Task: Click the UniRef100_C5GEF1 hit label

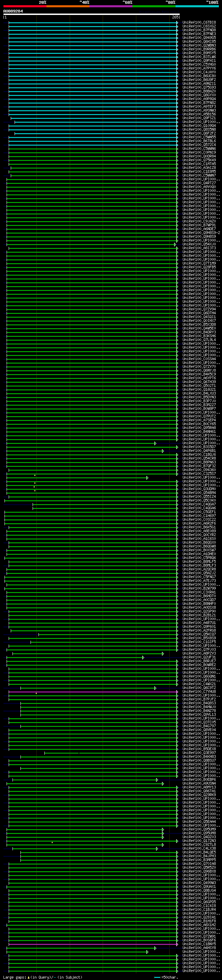Action: (x=199, y=512)
